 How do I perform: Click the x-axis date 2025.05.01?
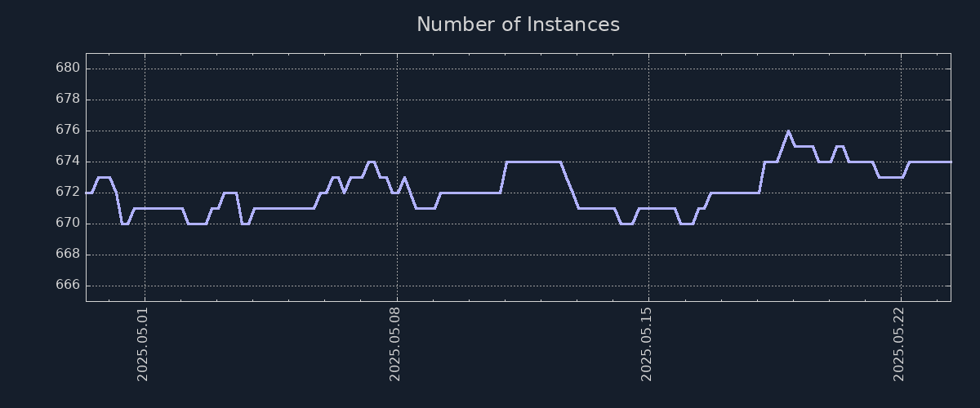[143, 344]
